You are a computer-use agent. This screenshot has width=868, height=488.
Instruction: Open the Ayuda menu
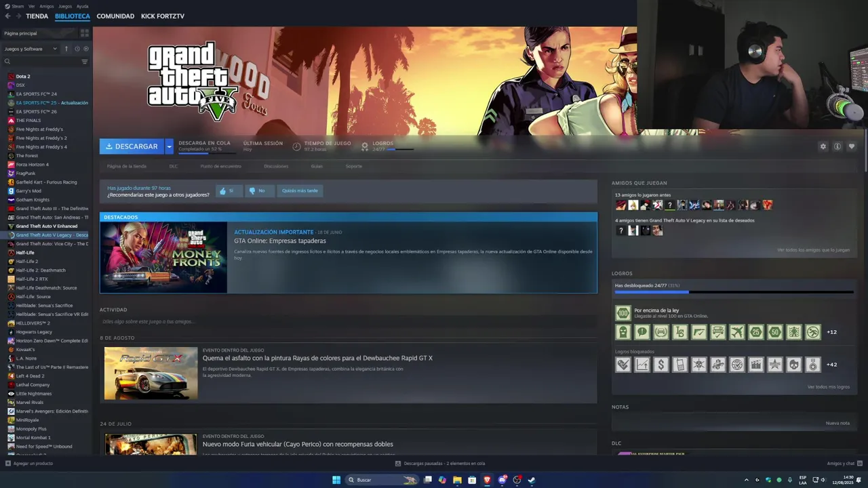pos(82,6)
